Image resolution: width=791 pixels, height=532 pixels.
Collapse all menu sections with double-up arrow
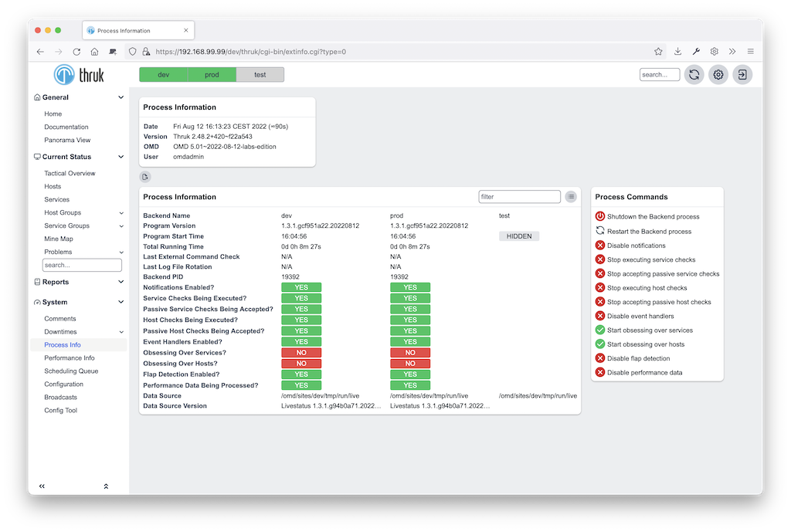point(106,486)
